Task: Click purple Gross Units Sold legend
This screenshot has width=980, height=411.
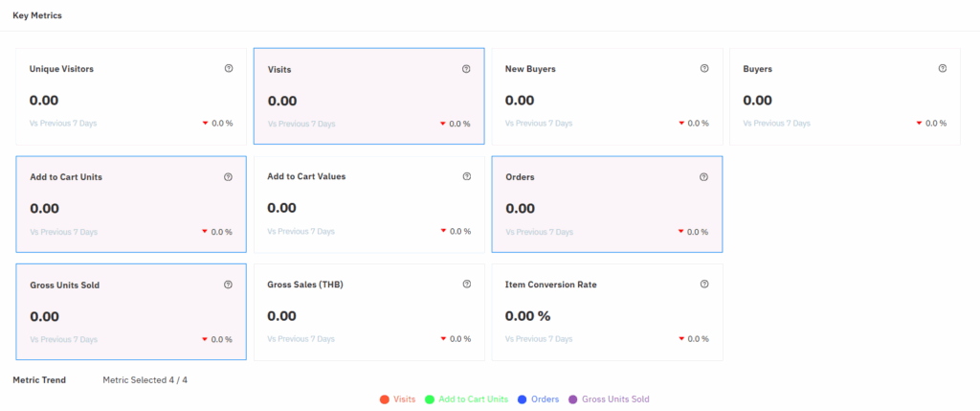Action: coord(609,400)
